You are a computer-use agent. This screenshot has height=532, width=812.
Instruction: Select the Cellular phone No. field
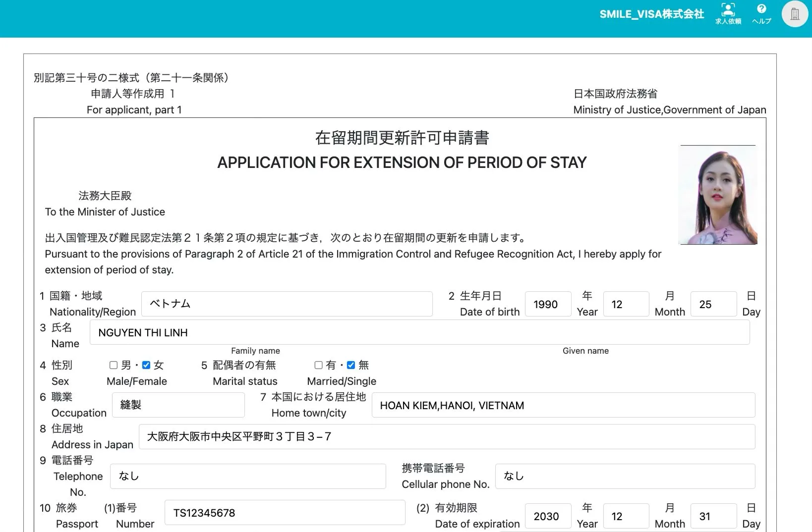[x=625, y=476]
